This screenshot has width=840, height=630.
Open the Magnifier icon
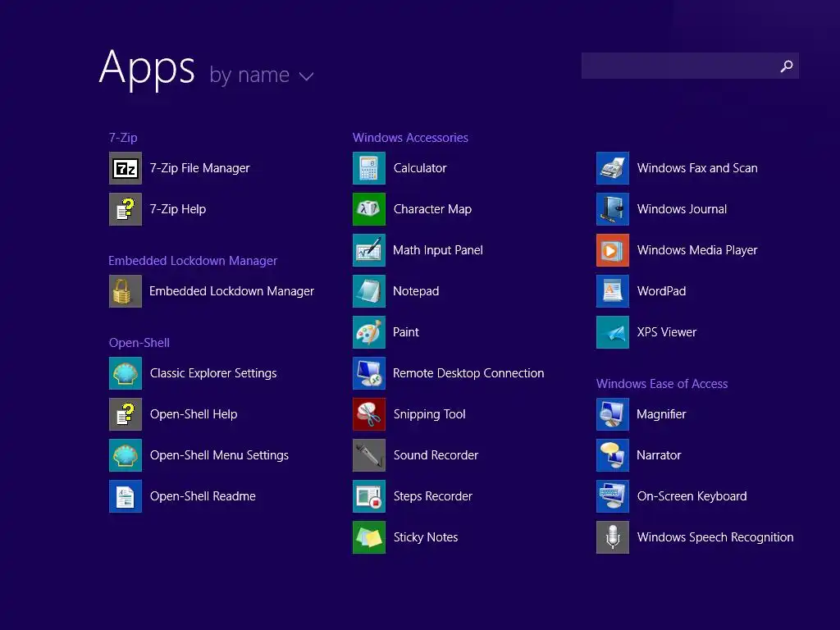pos(613,414)
